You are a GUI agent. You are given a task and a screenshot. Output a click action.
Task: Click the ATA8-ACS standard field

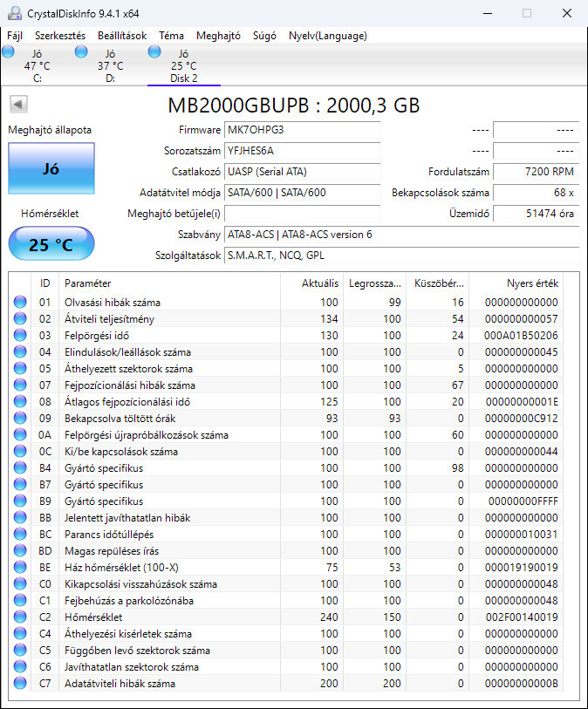click(401, 235)
